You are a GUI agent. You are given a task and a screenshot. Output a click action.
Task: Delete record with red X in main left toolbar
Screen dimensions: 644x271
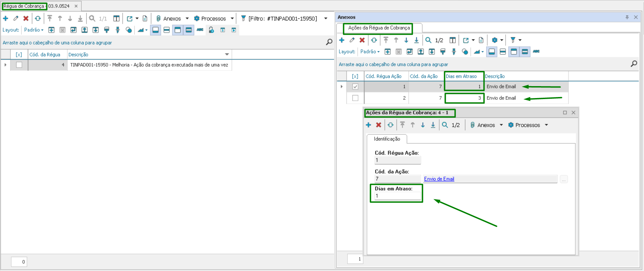pyautogui.click(x=26, y=18)
